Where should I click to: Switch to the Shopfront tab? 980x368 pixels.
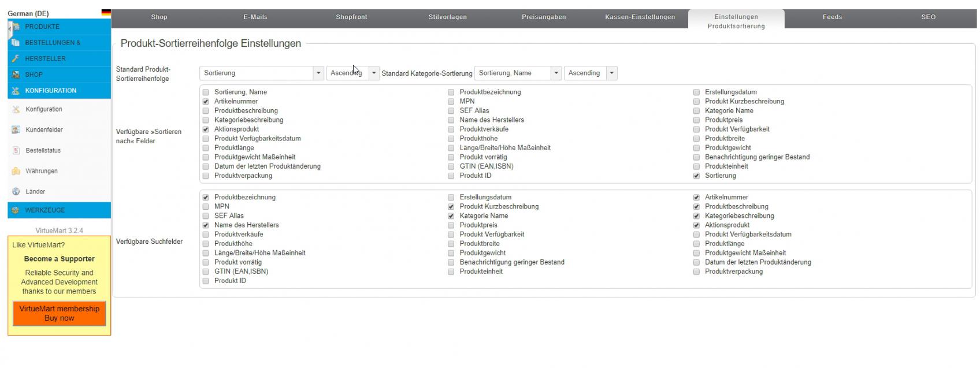pos(351,17)
